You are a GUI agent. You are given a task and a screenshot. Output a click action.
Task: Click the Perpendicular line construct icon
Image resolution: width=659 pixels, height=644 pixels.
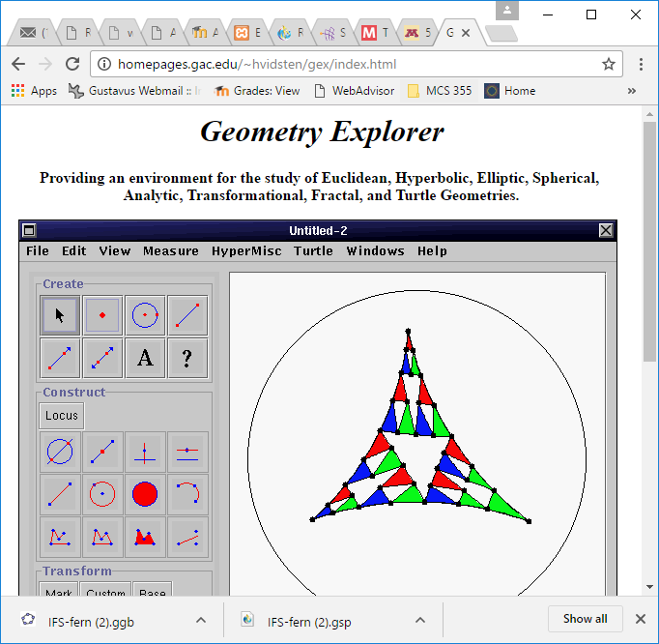point(145,452)
